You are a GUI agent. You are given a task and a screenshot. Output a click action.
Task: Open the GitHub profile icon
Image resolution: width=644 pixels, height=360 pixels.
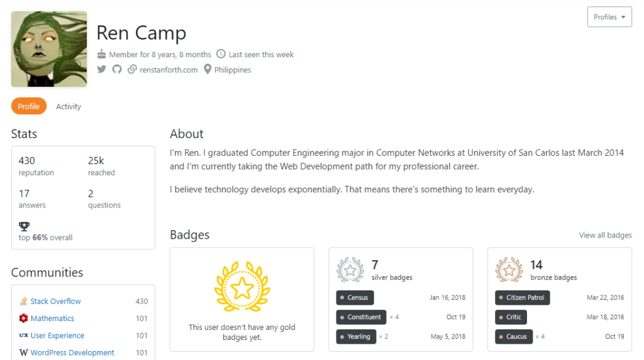tap(116, 70)
